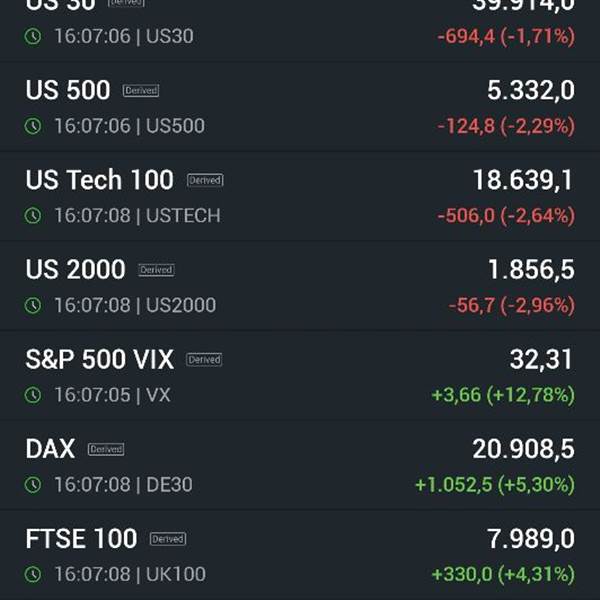Open the S&P 500 VIX instrument
The image size is (600, 600).
click(300, 376)
